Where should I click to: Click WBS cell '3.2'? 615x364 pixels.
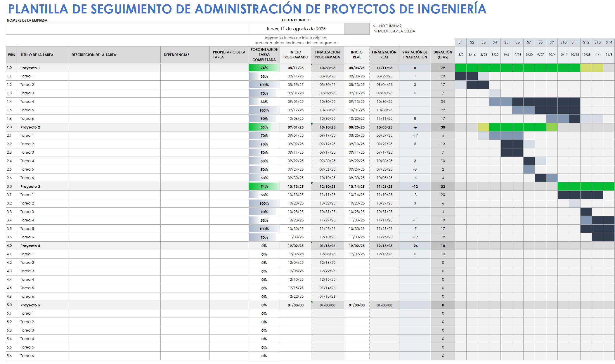(11, 203)
